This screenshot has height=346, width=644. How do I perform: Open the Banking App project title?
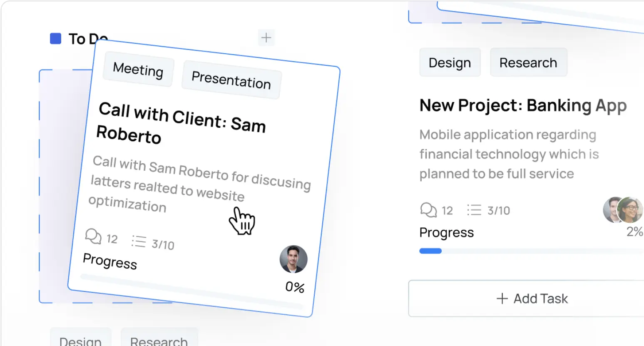pyautogui.click(x=523, y=105)
